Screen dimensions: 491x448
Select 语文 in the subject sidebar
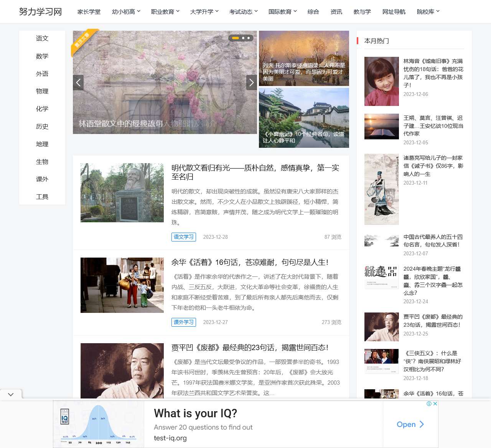(x=42, y=38)
